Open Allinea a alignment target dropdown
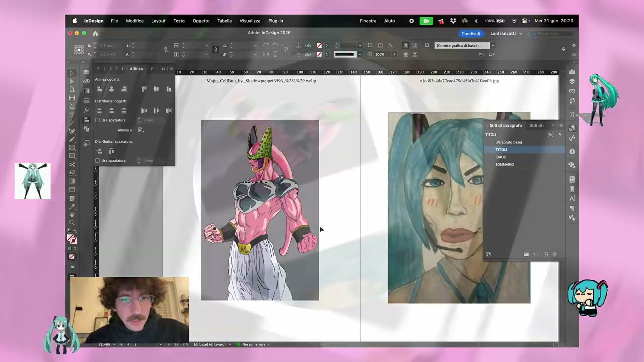This screenshot has width=644, height=362. [x=141, y=130]
